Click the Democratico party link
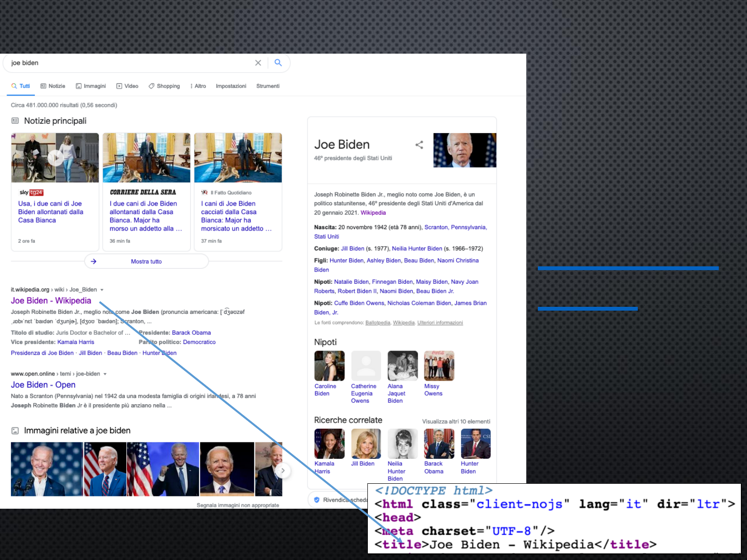Viewport: 747px width, 560px height. [x=199, y=342]
